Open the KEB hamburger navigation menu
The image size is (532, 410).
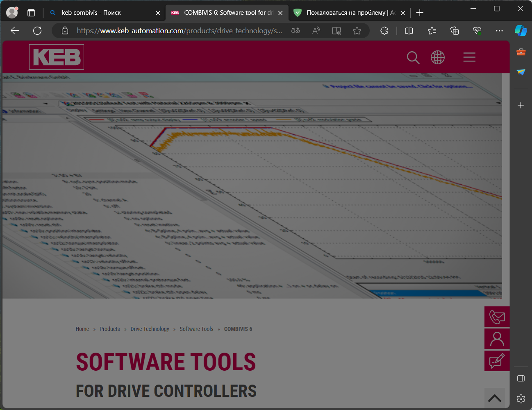coord(469,57)
